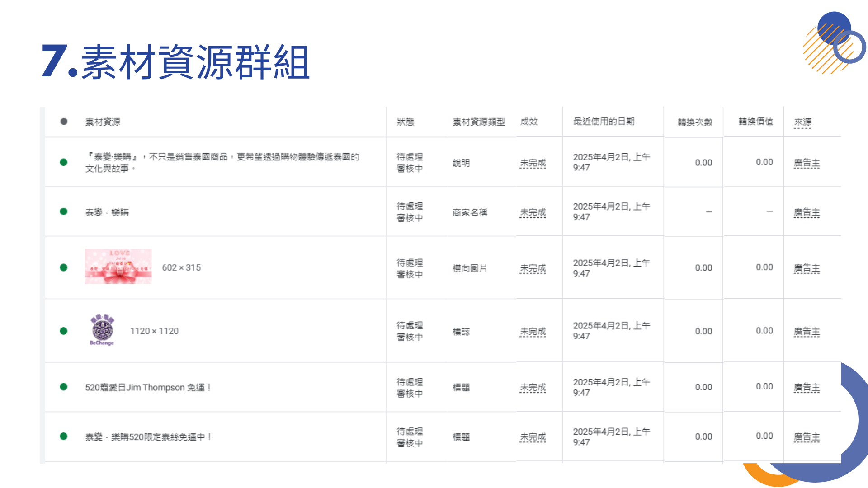
Task: Sort by 成效 column header
Action: coord(529,122)
